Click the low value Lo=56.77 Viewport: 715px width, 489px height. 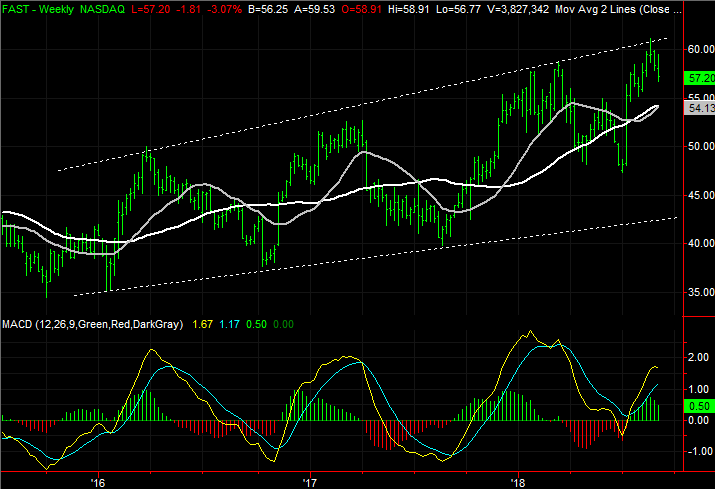click(x=458, y=9)
